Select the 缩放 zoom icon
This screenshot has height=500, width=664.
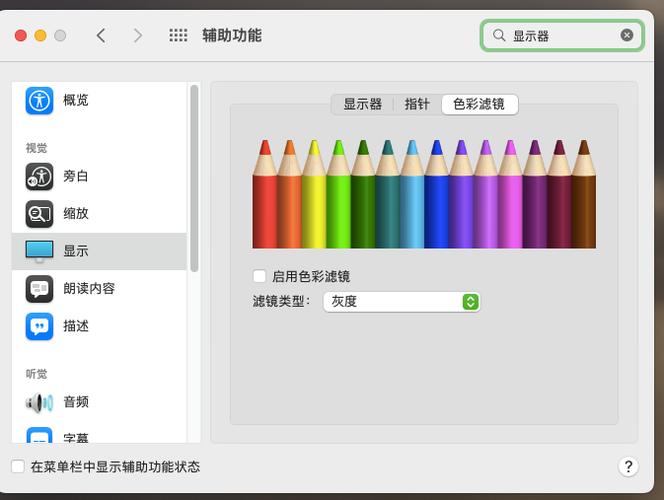coord(39,214)
